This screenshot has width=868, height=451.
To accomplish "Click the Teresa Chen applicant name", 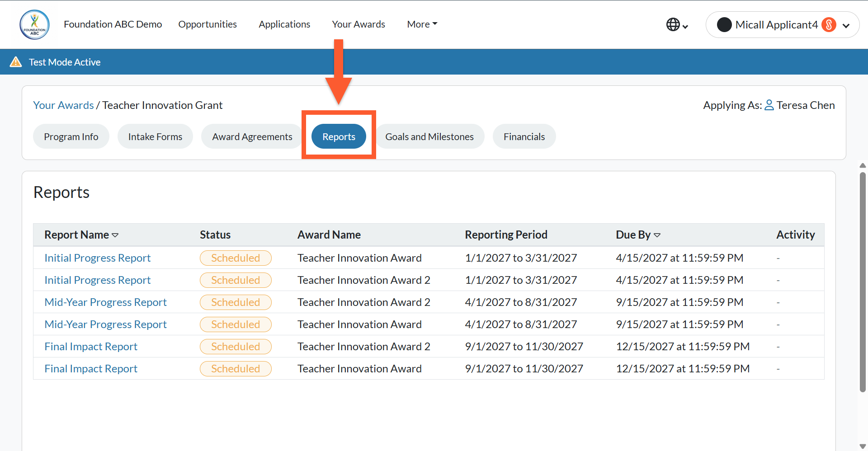I will click(806, 105).
